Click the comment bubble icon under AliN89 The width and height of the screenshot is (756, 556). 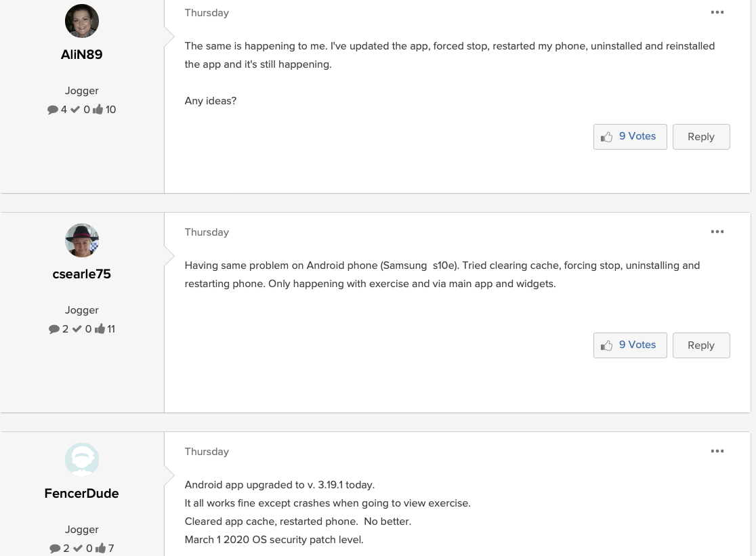[x=53, y=110]
